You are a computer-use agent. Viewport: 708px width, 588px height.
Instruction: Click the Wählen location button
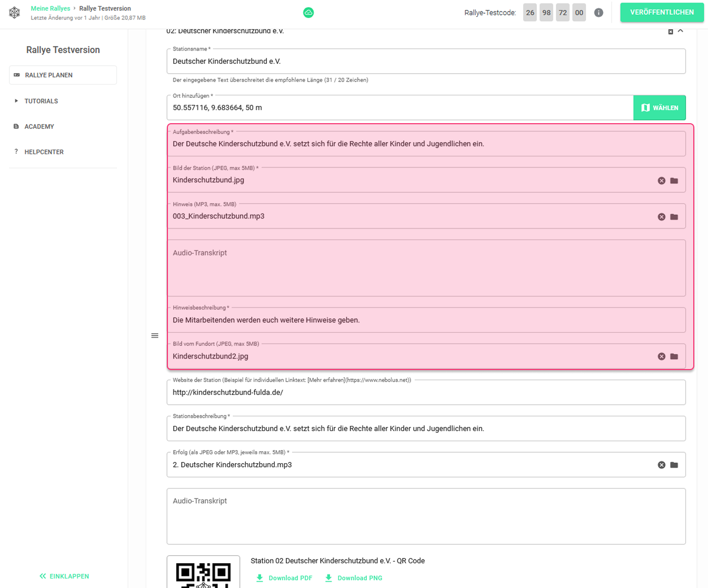point(660,108)
